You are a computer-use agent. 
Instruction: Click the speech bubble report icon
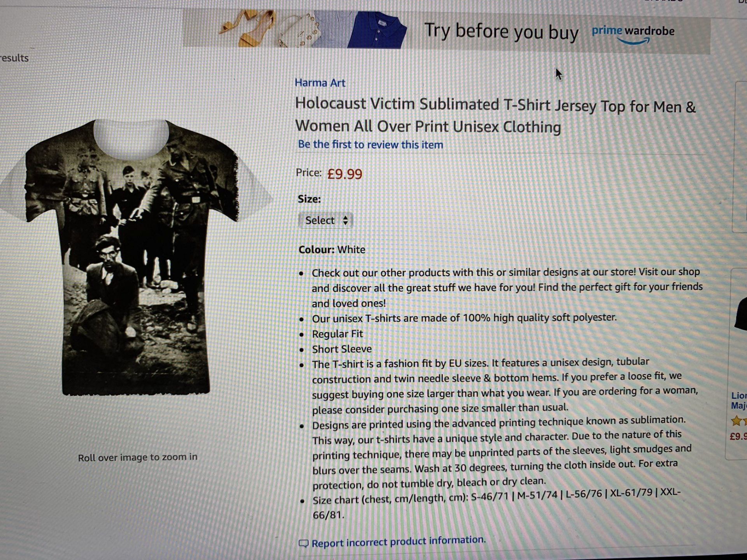[x=303, y=544]
